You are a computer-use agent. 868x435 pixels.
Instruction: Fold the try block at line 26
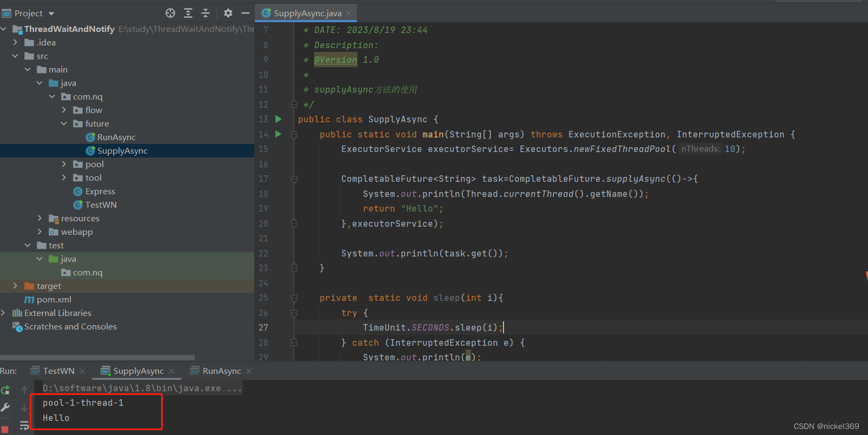click(294, 313)
